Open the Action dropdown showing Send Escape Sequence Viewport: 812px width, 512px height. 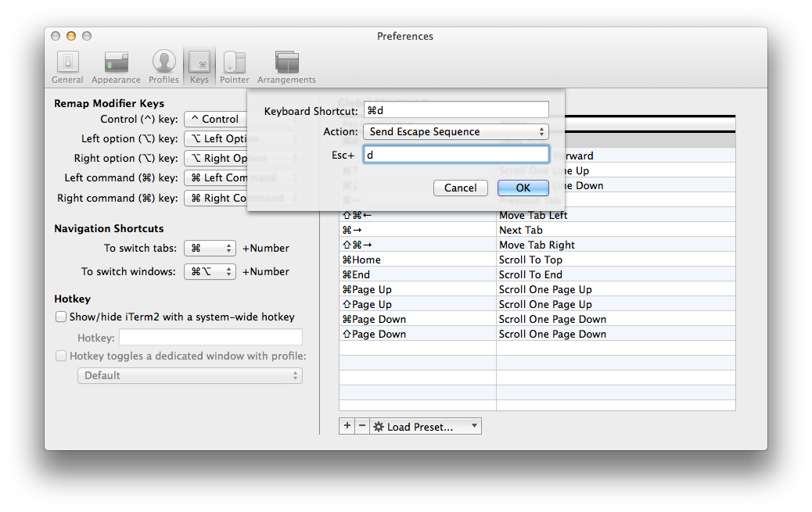tap(456, 131)
